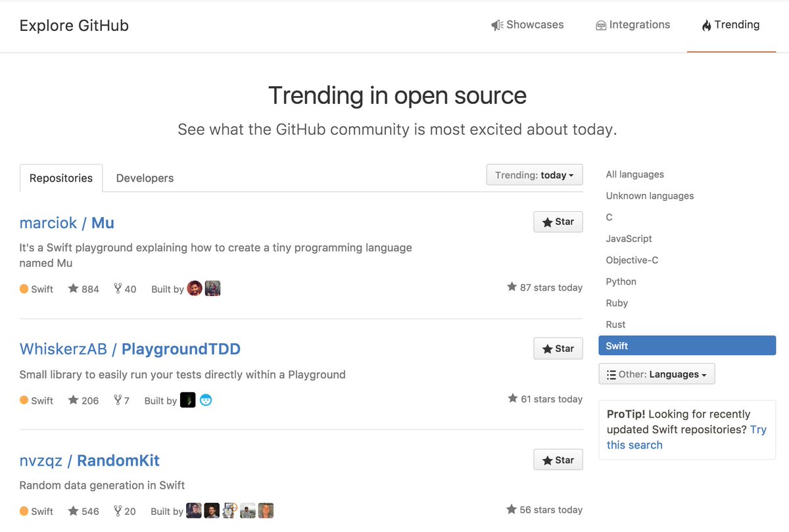Click '61 stars today' text

545,399
